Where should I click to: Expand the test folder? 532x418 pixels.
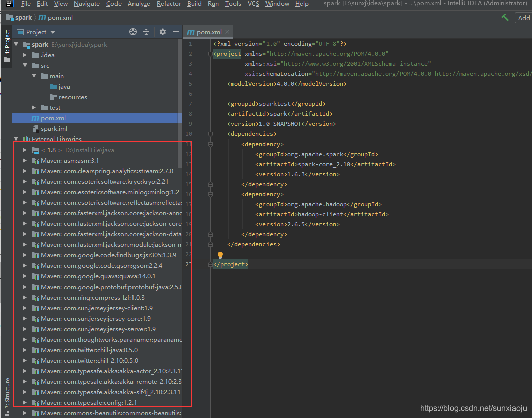click(34, 107)
